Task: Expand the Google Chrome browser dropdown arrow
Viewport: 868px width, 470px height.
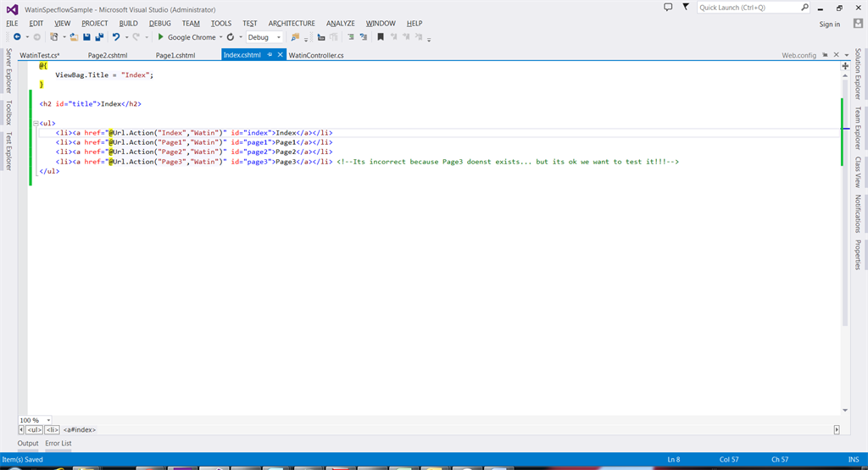Action: pyautogui.click(x=220, y=37)
